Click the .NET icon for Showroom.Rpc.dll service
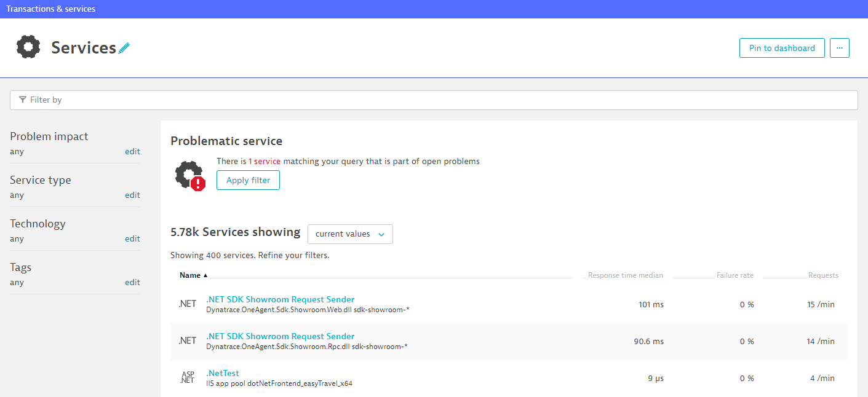 click(x=188, y=340)
